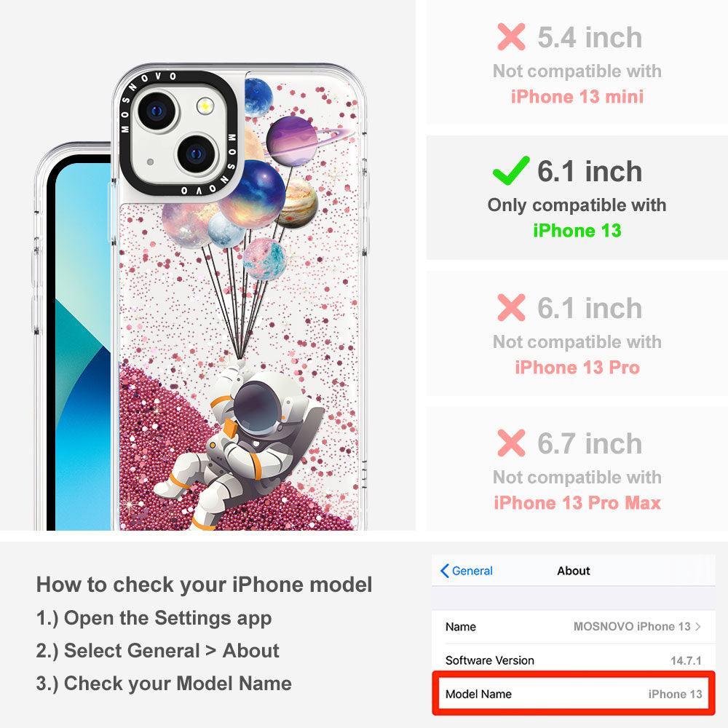Click the iPhone 13 mini label
Screen dimensions: 728x728
[x=577, y=97]
